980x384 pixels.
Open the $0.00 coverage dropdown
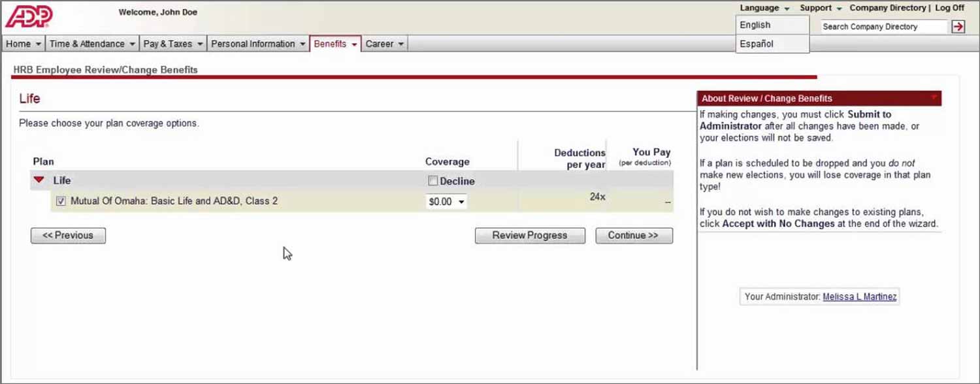pyautogui.click(x=447, y=202)
